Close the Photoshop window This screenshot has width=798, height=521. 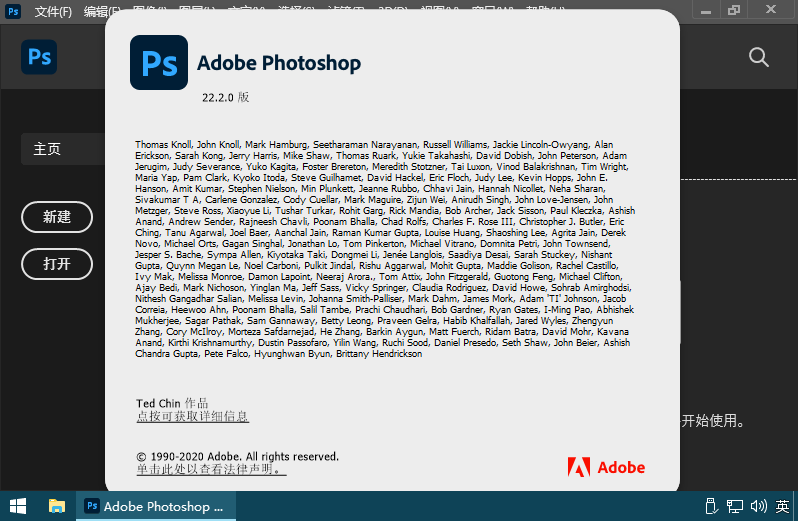[771, 10]
